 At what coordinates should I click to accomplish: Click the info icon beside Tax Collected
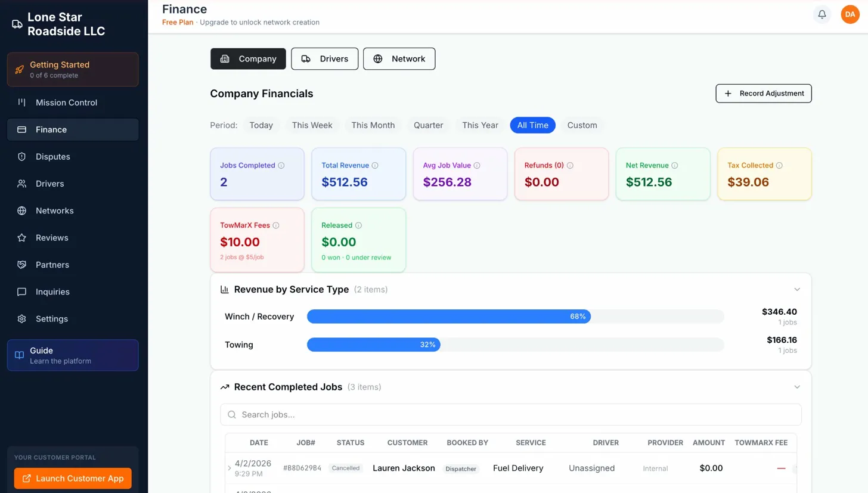779,166
